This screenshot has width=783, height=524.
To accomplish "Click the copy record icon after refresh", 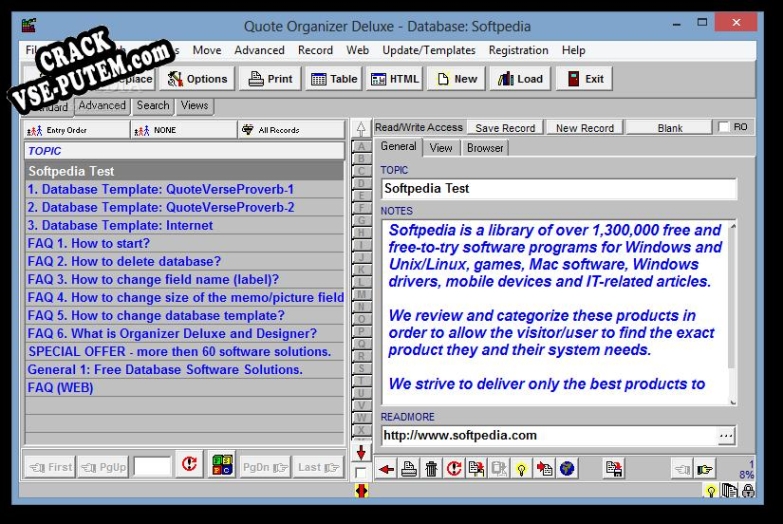I will point(476,469).
